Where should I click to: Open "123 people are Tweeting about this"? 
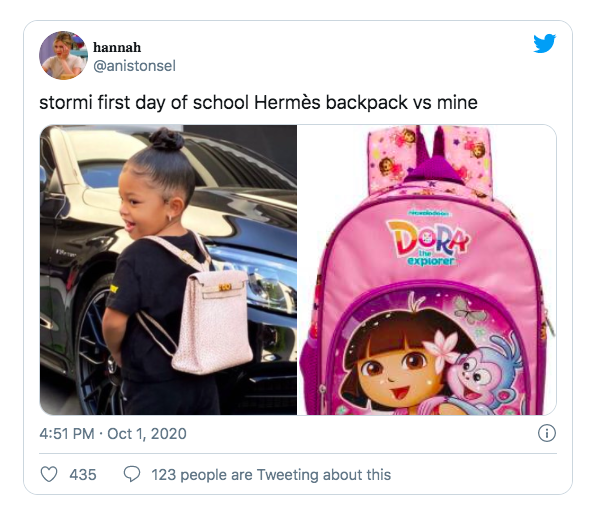tap(271, 475)
